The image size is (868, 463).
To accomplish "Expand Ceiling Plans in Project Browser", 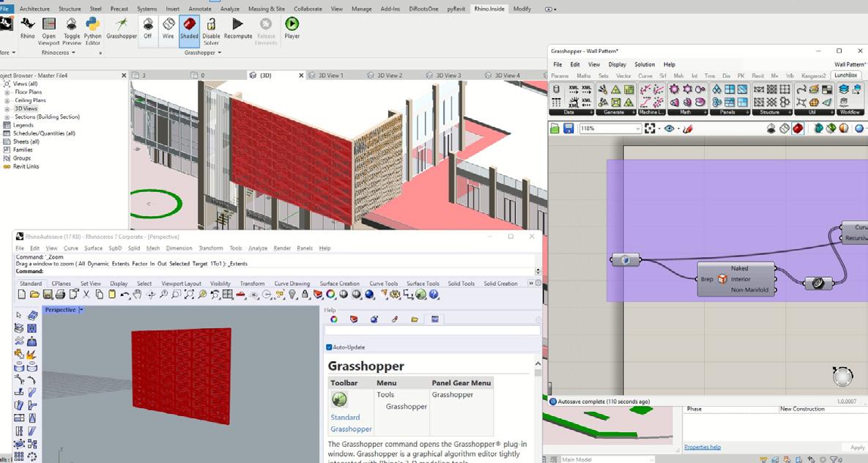I will 7,100.
